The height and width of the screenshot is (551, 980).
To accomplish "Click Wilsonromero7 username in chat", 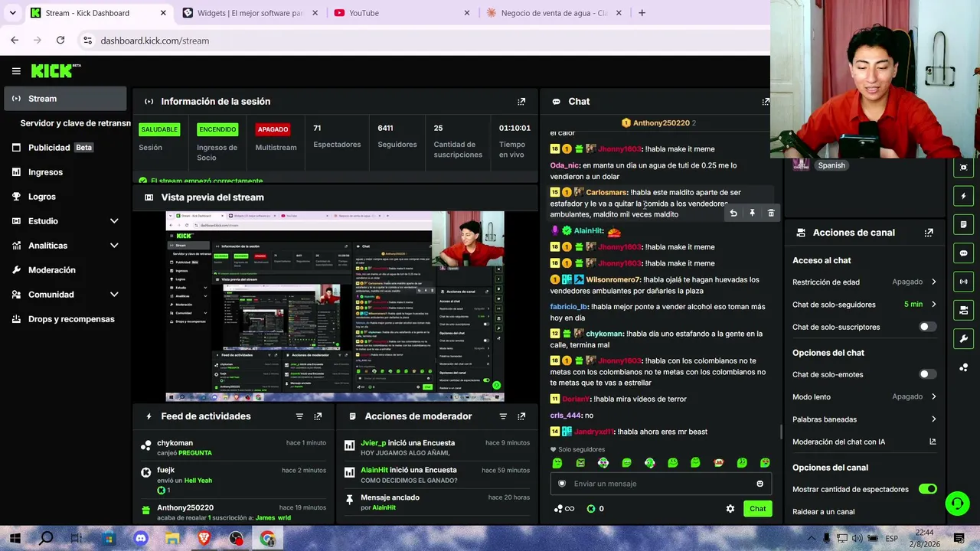I will click(x=613, y=279).
